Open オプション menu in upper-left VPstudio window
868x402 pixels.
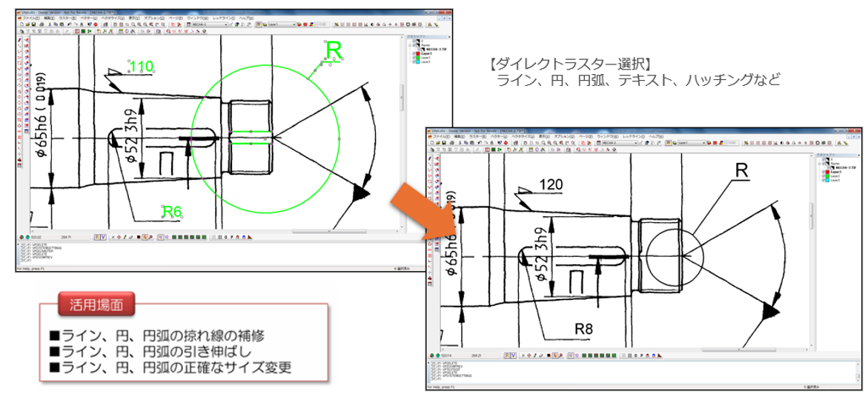tap(154, 18)
